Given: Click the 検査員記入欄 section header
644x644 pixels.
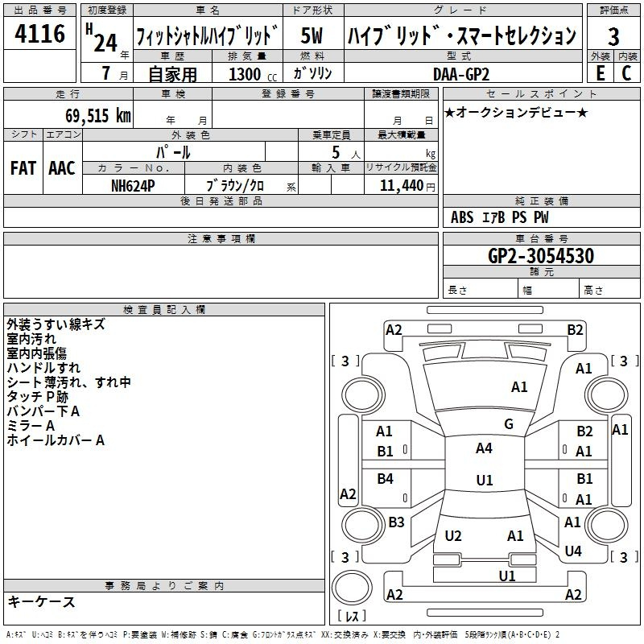Looking at the screenshot, I should tap(164, 310).
